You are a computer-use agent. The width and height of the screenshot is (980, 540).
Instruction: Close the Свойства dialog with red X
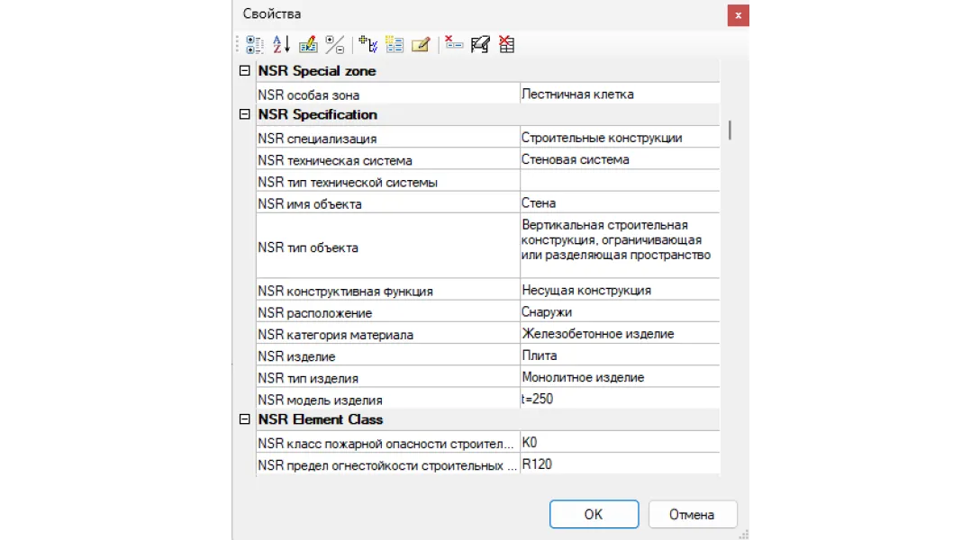[738, 15]
